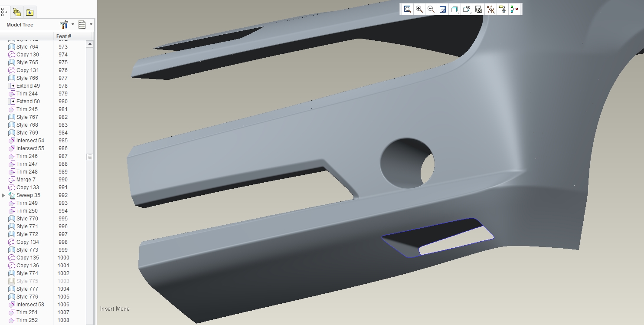Select Style 768 feature

tap(27, 125)
